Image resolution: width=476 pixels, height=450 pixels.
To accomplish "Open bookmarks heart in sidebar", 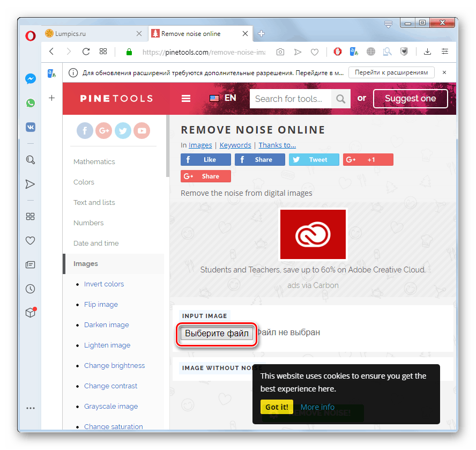I will click(30, 241).
